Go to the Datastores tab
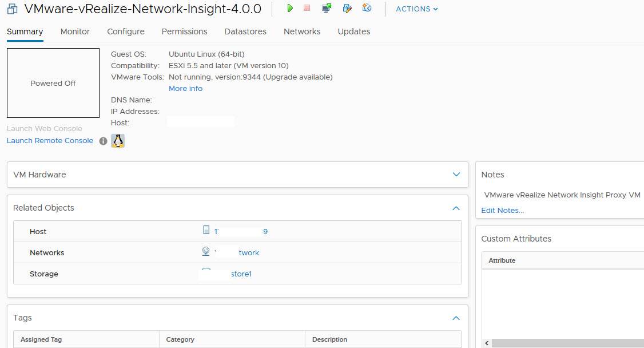The width and height of the screenshot is (644, 348). 245,31
